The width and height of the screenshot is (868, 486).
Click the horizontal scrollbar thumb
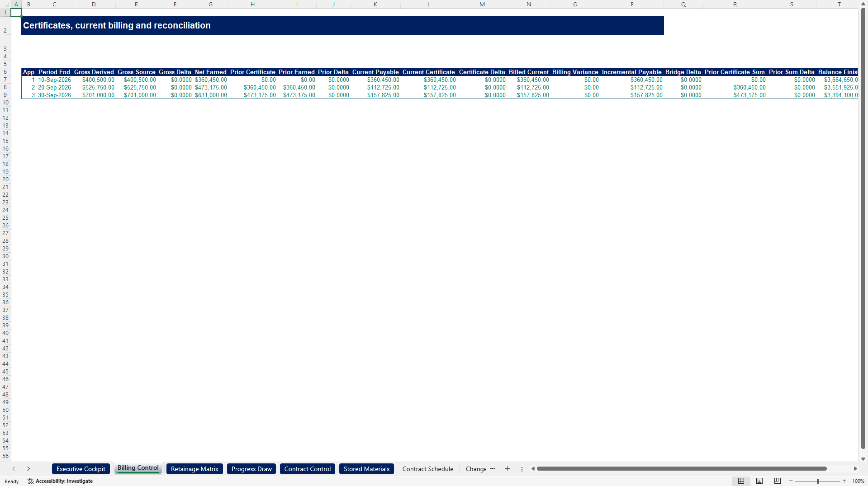(x=682, y=469)
